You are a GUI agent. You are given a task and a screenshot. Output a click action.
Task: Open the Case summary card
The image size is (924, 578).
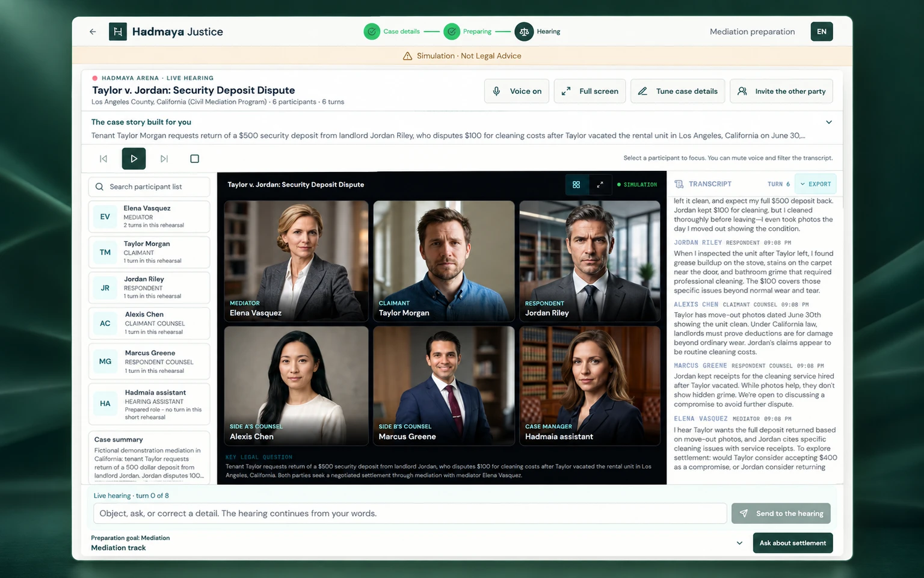click(x=149, y=457)
